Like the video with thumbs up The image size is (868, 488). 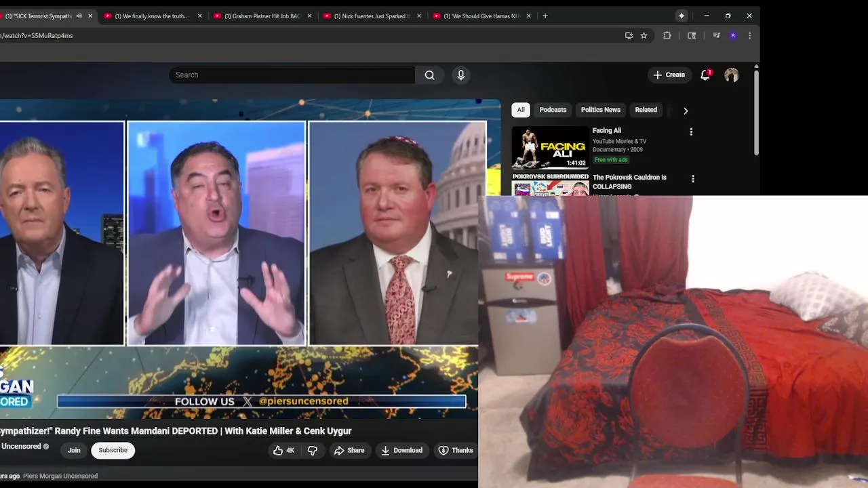click(x=283, y=450)
